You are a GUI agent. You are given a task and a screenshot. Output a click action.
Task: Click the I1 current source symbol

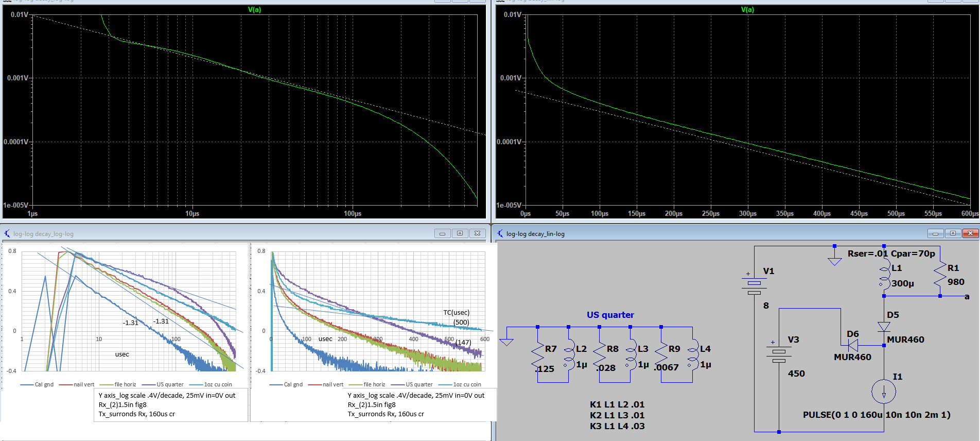click(x=884, y=392)
